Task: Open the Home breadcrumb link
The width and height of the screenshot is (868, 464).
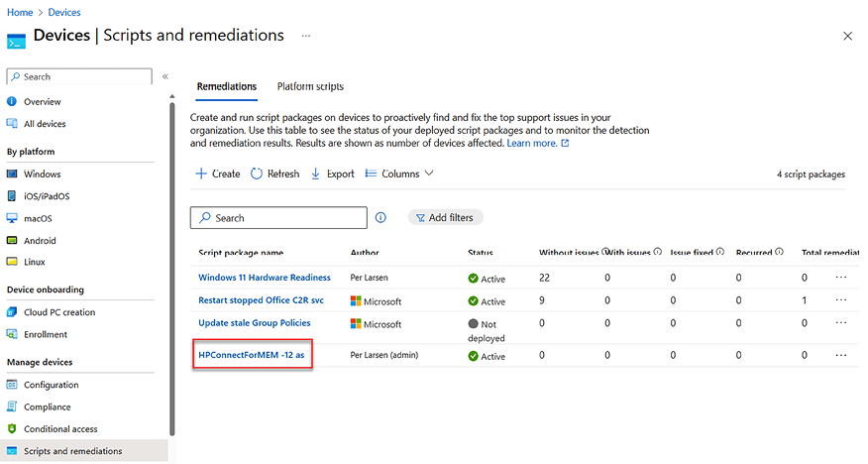Action: point(20,12)
